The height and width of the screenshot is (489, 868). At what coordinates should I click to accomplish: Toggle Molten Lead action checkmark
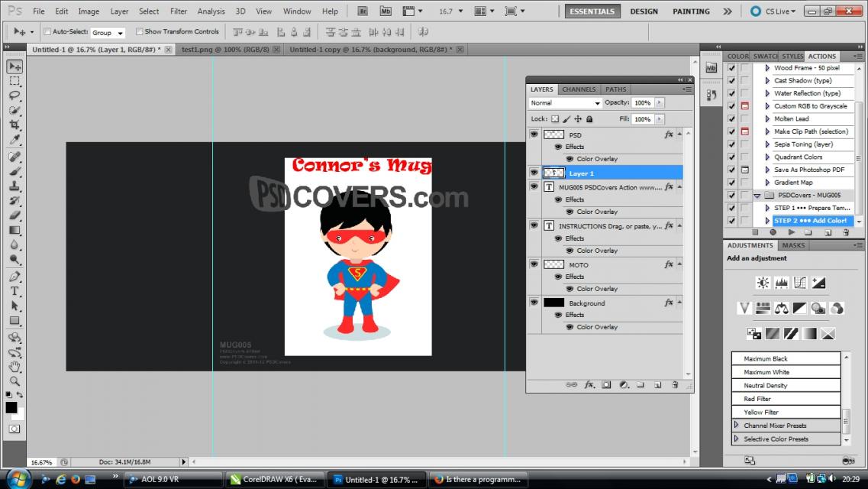click(x=731, y=118)
